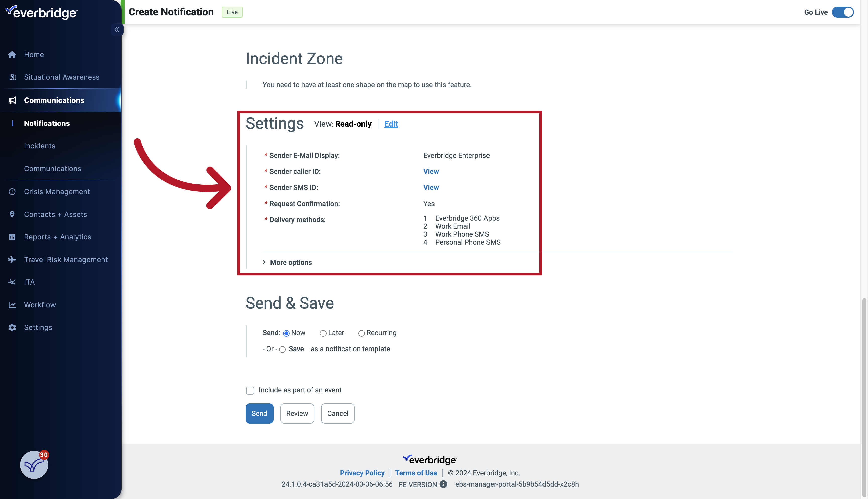Open Reports + Analytics chart icon

click(x=12, y=236)
